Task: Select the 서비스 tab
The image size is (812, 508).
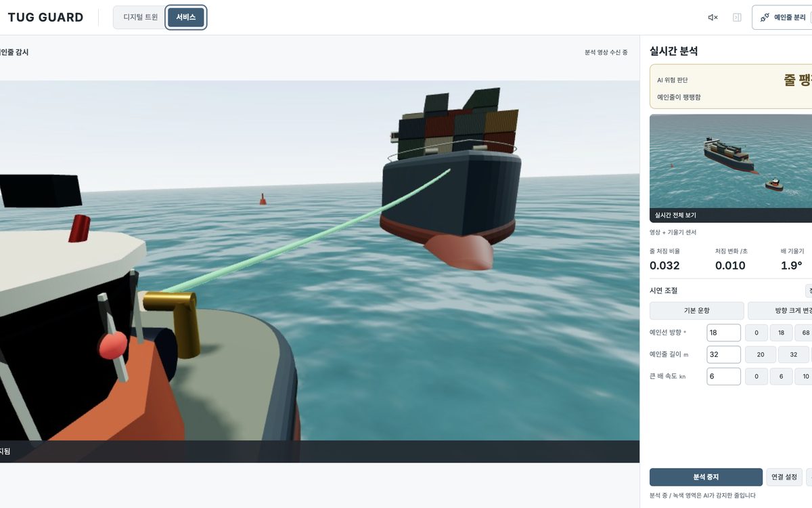Action: pyautogui.click(x=186, y=18)
